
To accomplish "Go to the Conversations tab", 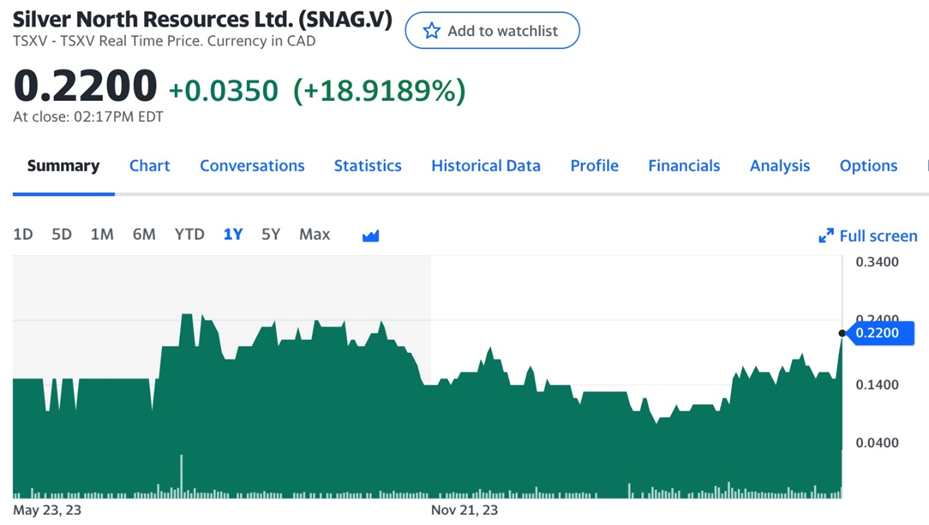I will [x=252, y=166].
